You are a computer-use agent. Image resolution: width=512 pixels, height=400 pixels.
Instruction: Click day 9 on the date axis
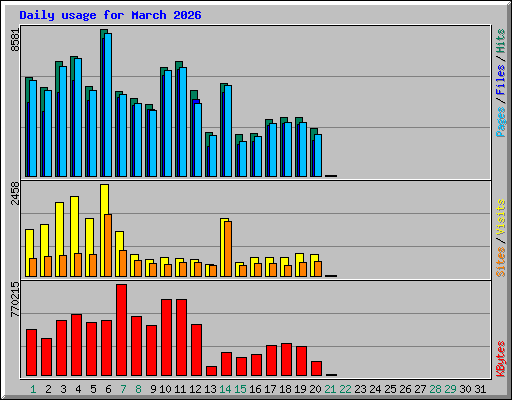[x=153, y=389]
